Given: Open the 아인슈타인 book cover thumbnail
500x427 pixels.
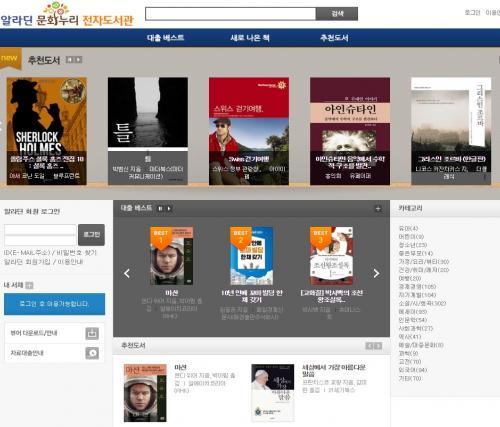Looking at the screenshot, I should pos(350,131).
